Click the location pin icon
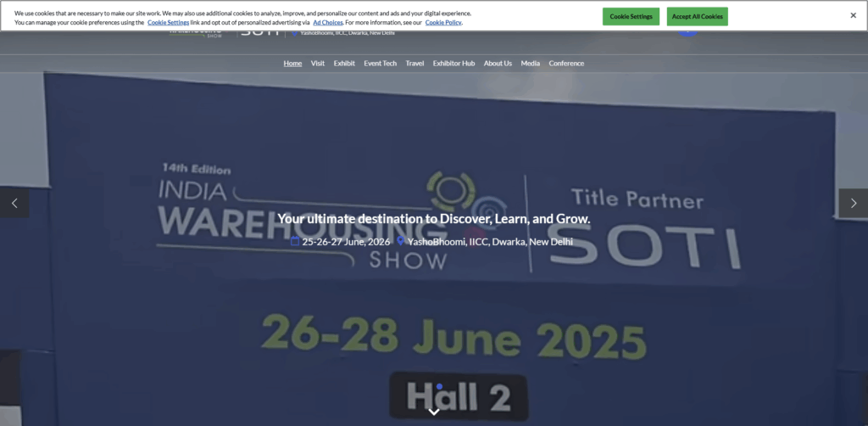This screenshot has height=426, width=868. pyautogui.click(x=400, y=241)
